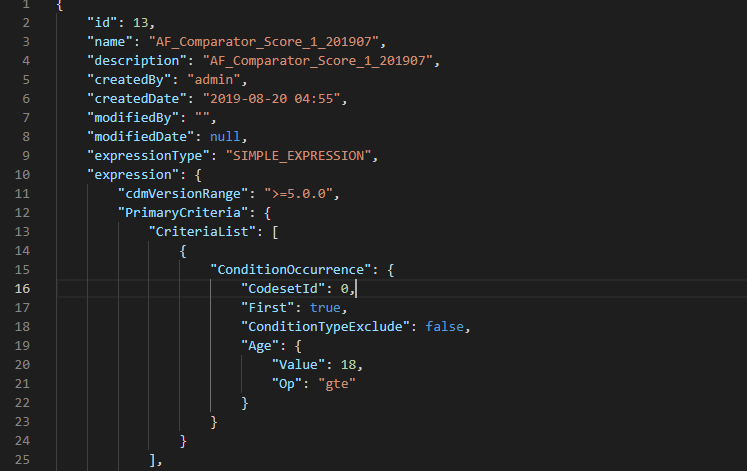This screenshot has width=747, height=471.
Task: Select line via gutter number 10
Action: [22, 175]
